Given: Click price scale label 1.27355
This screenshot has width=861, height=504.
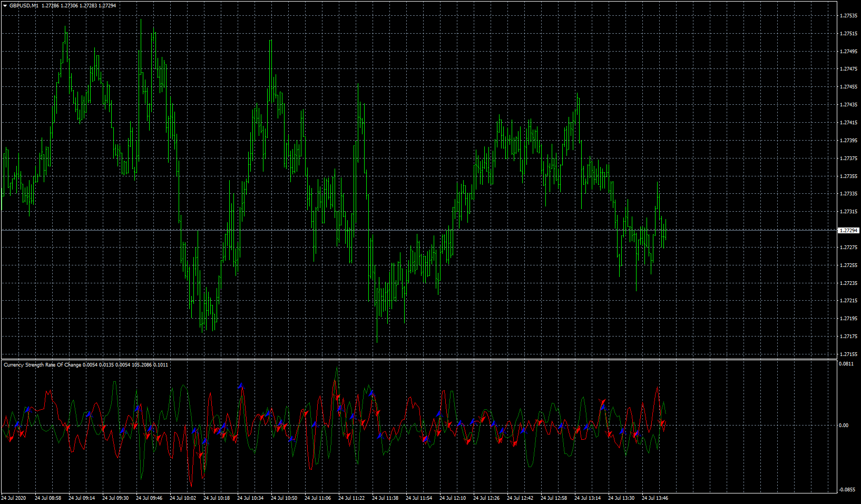Looking at the screenshot, I should 848,176.
